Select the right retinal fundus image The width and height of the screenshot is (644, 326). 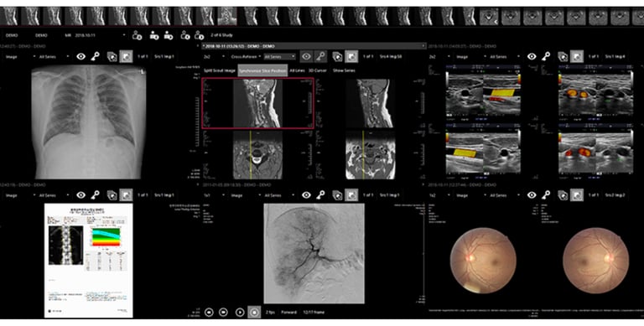coord(595,261)
